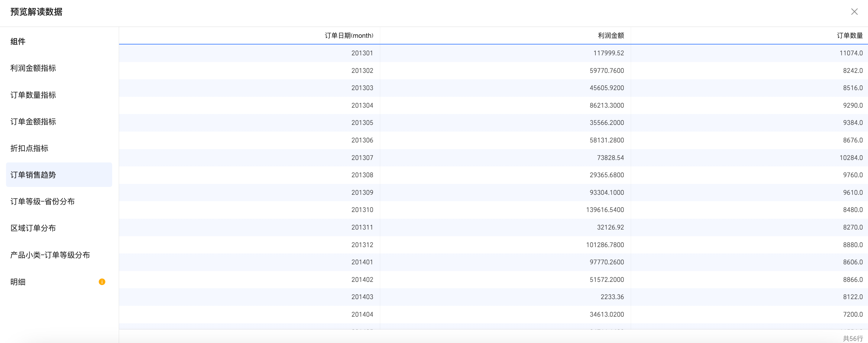Image resolution: width=868 pixels, height=343 pixels.
Task: Click the 利润金额 column header
Action: 611,36
